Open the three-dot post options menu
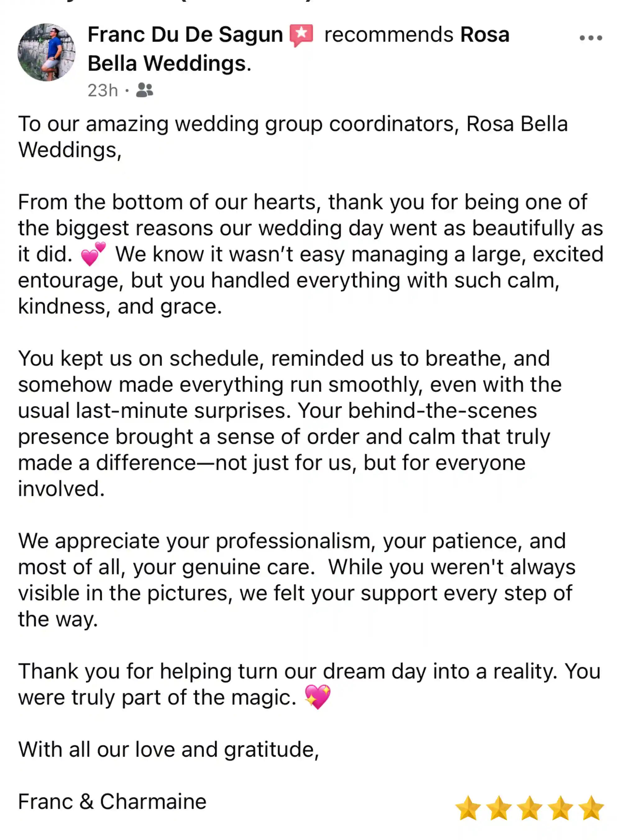The width and height of the screenshot is (623, 840). 591,38
